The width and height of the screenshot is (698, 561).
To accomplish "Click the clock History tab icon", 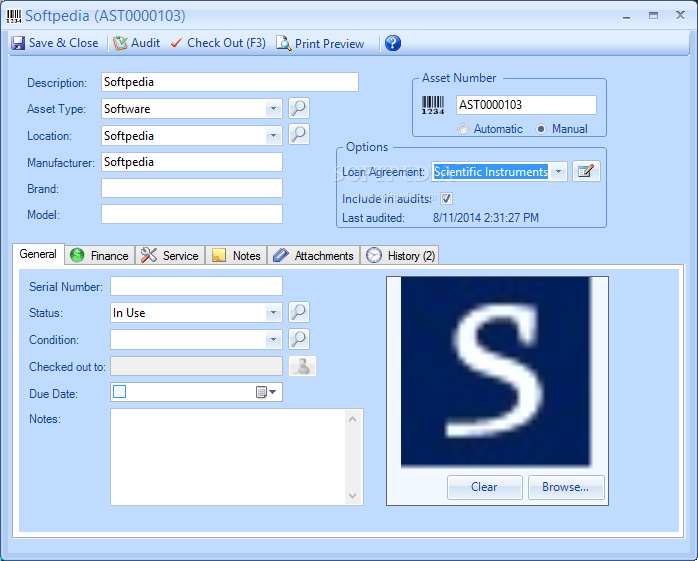I will pos(374,256).
